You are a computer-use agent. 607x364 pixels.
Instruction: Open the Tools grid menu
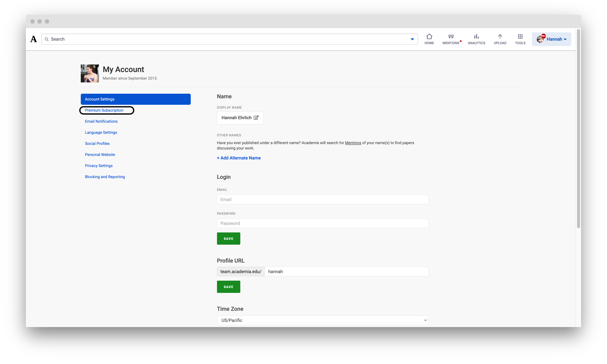click(x=520, y=39)
